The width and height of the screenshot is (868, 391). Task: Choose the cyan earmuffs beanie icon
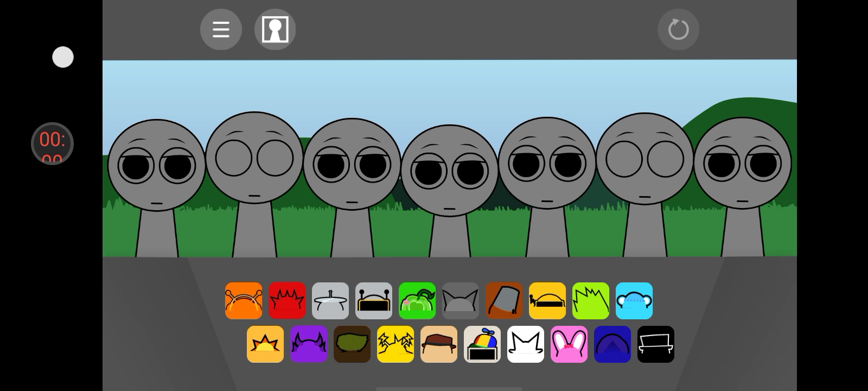tap(634, 301)
